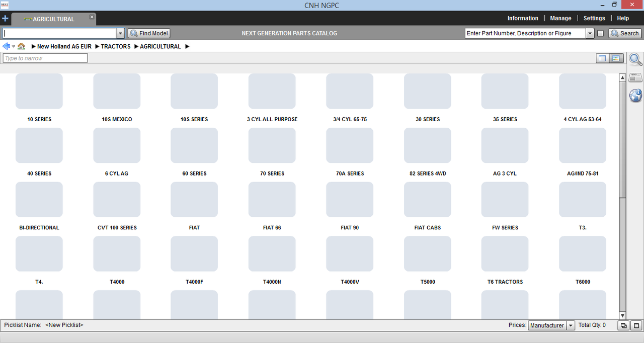
Task: Open the back history dropdown arrow
Action: (x=14, y=46)
